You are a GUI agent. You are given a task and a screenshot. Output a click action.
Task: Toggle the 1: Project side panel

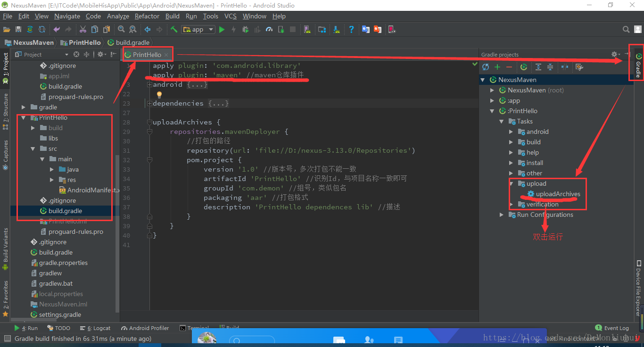[5, 68]
